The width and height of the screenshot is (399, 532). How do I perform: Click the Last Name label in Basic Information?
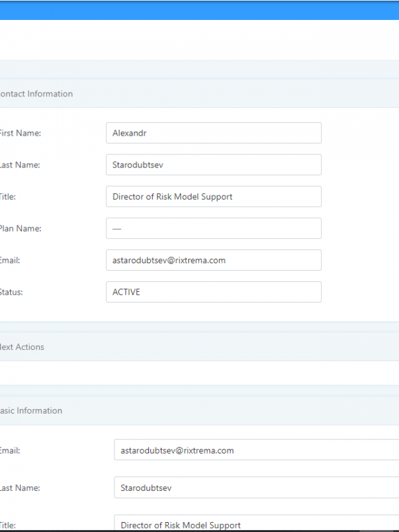click(x=20, y=487)
